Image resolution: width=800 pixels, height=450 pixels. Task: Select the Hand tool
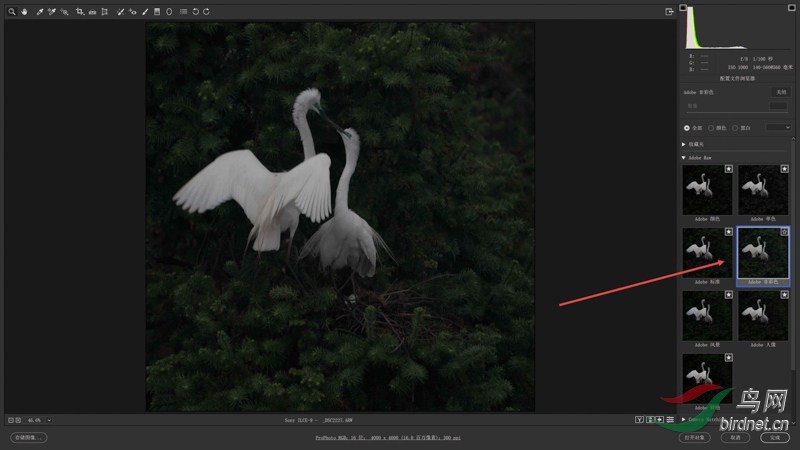(24, 11)
